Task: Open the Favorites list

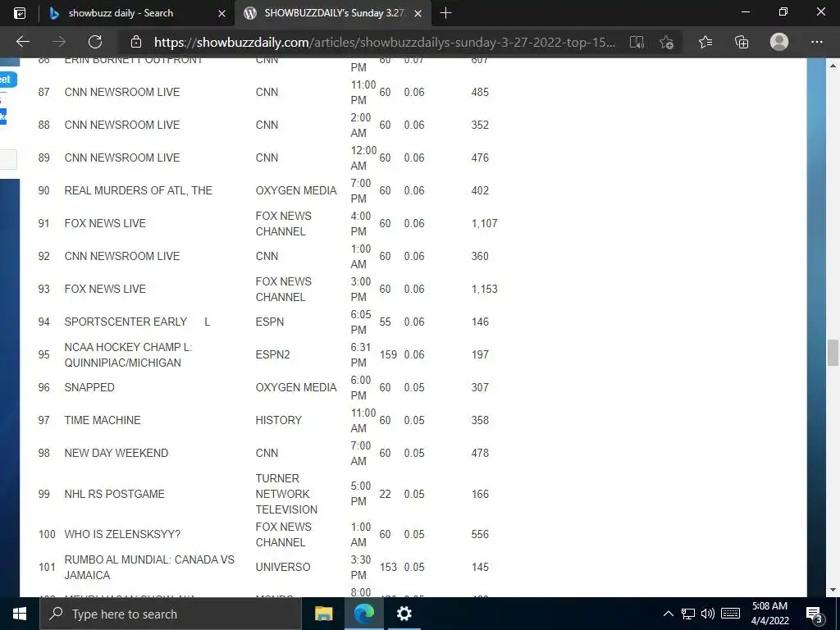Action: pos(705,42)
